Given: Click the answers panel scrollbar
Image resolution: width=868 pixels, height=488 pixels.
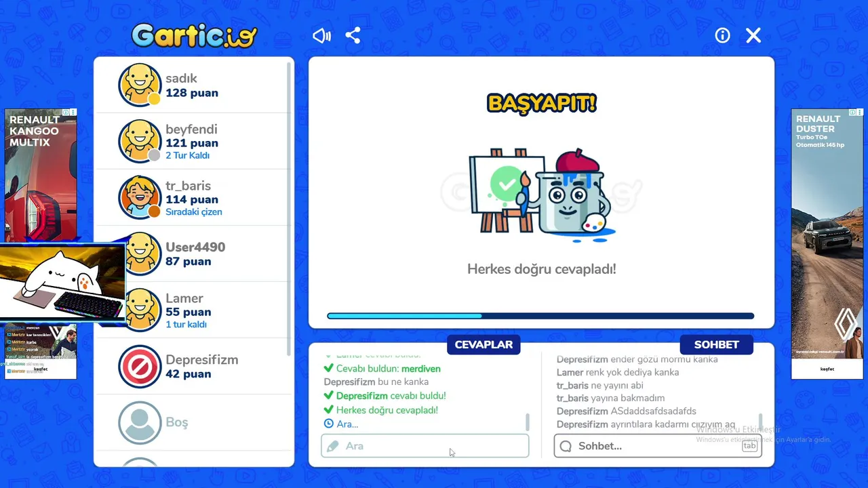Looking at the screenshot, I should click(x=528, y=422).
